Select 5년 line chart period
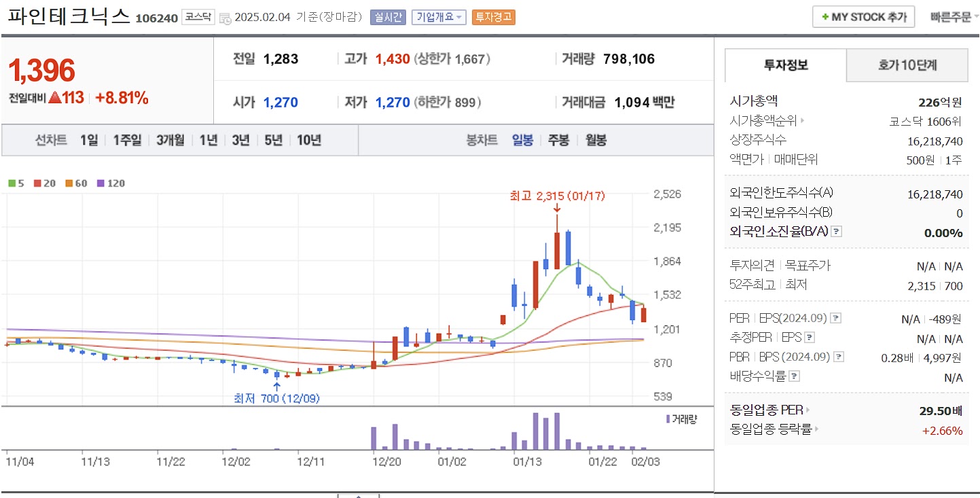The width and height of the screenshot is (980, 498). click(x=274, y=141)
